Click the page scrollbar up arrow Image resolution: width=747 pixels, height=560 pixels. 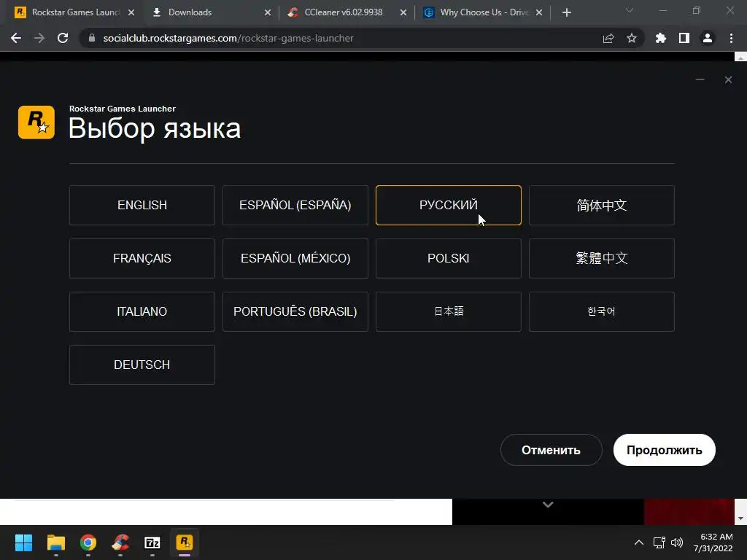coord(740,58)
